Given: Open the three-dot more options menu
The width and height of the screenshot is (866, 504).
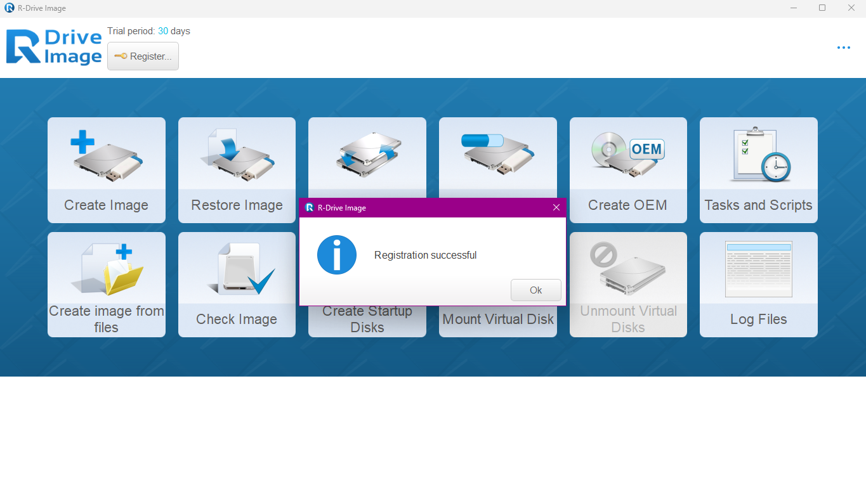Looking at the screenshot, I should [x=843, y=48].
